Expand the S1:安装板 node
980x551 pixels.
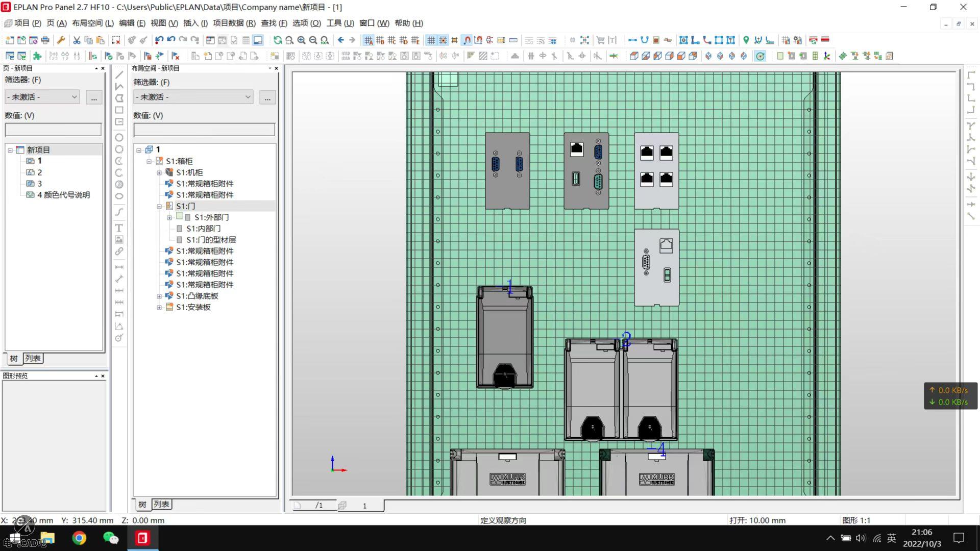159,307
